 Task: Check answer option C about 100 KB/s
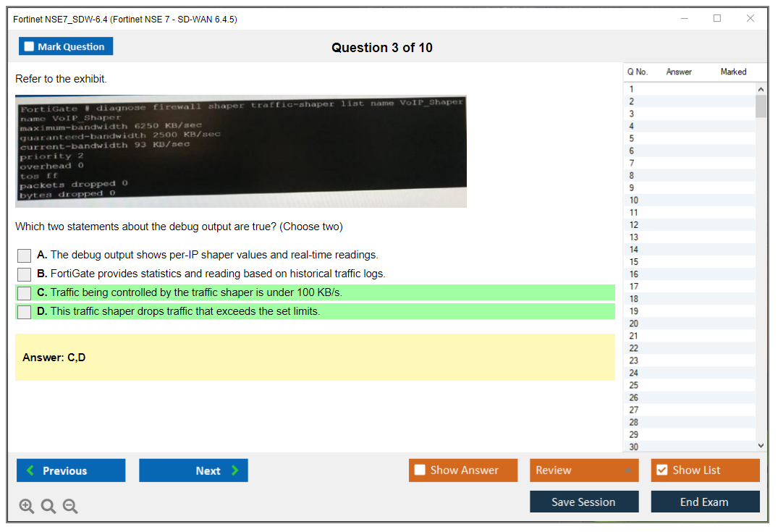(x=25, y=293)
